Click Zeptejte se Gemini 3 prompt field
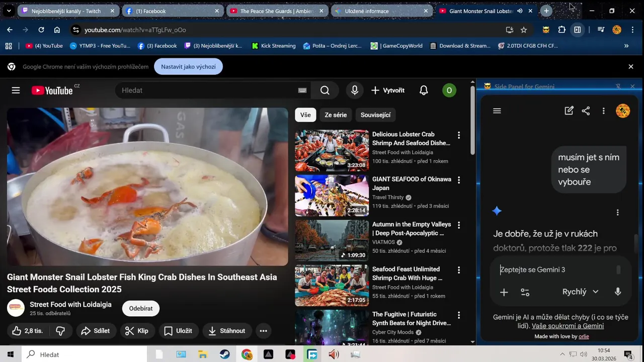Viewport: 644px width, 362px height. pos(556,270)
